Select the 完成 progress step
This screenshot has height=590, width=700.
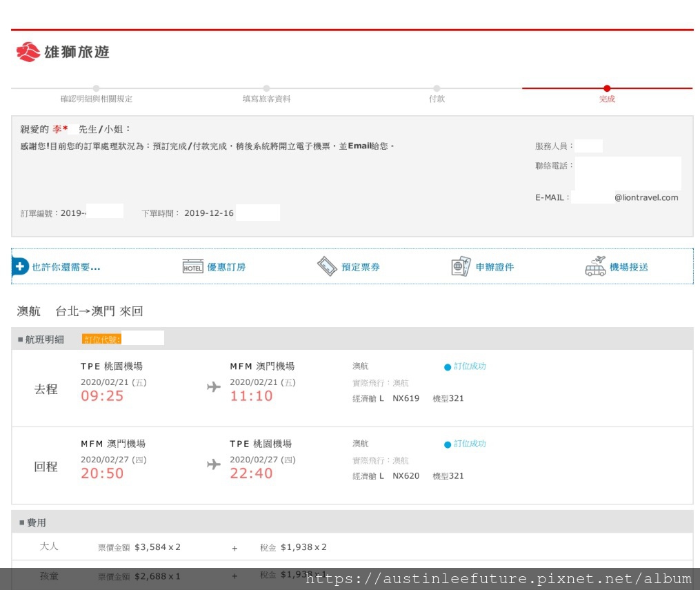click(x=607, y=99)
